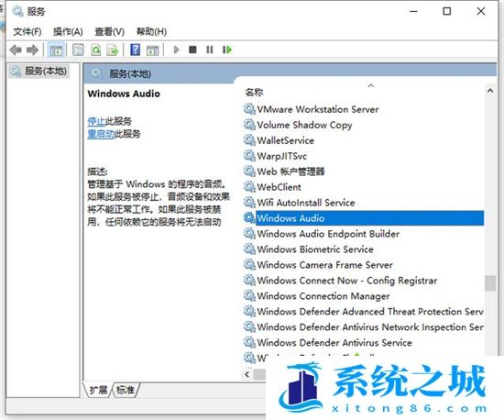Click the Back arrow toolbar icon

pyautogui.click(x=16, y=50)
